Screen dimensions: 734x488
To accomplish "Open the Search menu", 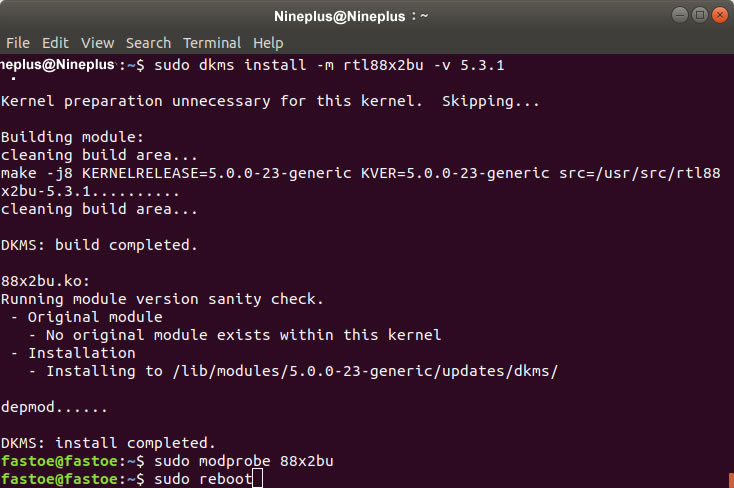I will coord(148,43).
